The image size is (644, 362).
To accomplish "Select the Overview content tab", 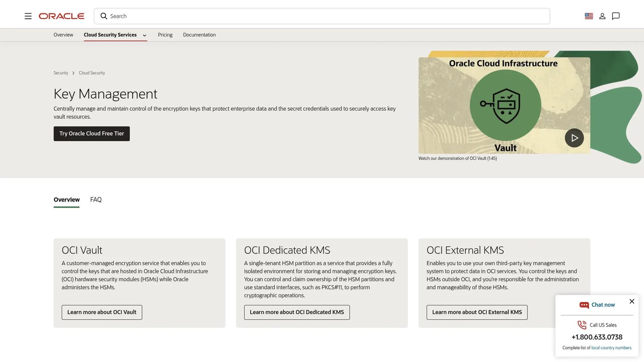I will (66, 200).
